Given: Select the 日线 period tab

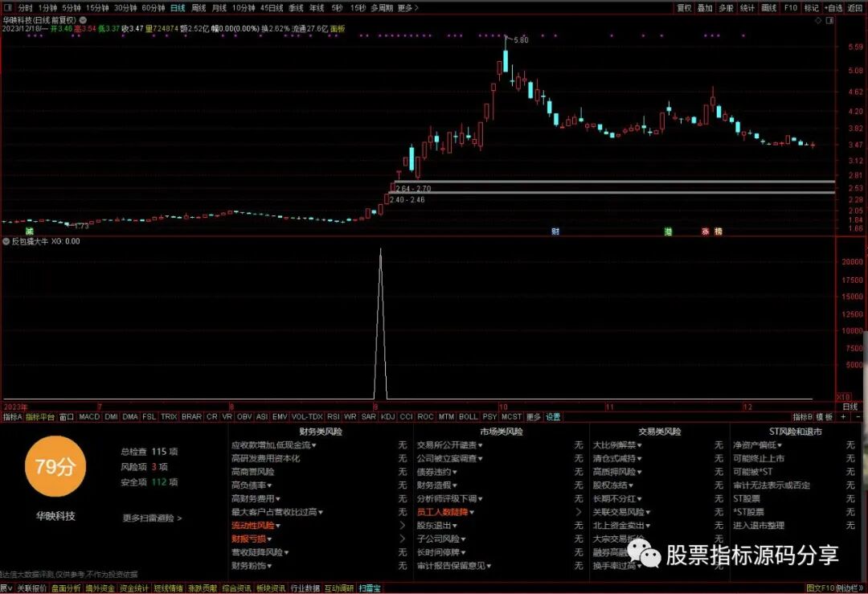Looking at the screenshot, I should (178, 8).
